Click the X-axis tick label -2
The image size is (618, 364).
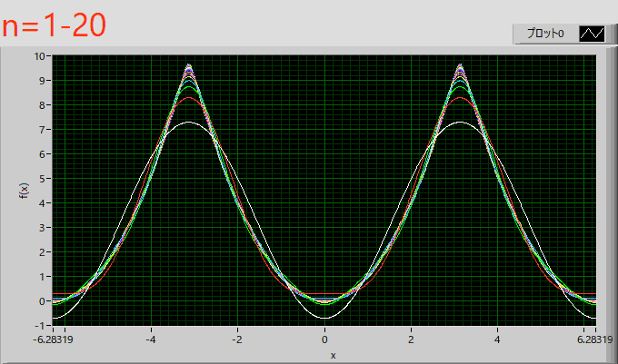[x=236, y=339]
